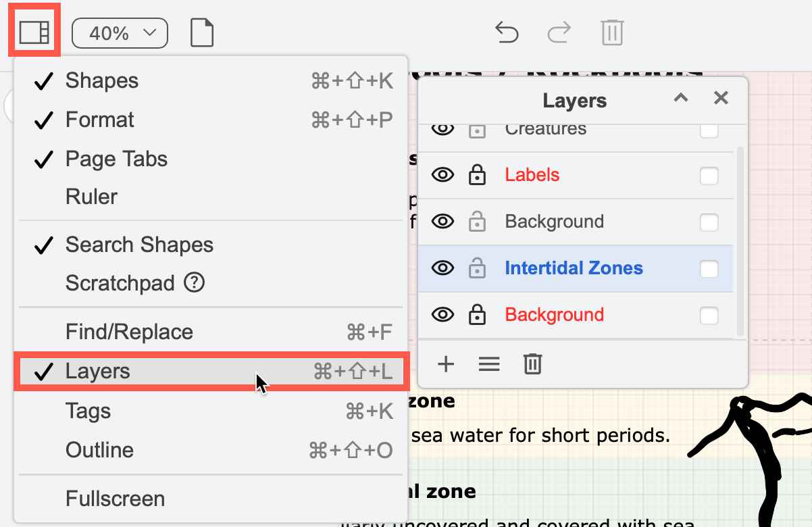The width and height of the screenshot is (812, 527).
Task: Toggle the format panel layout icon
Action: [x=34, y=30]
